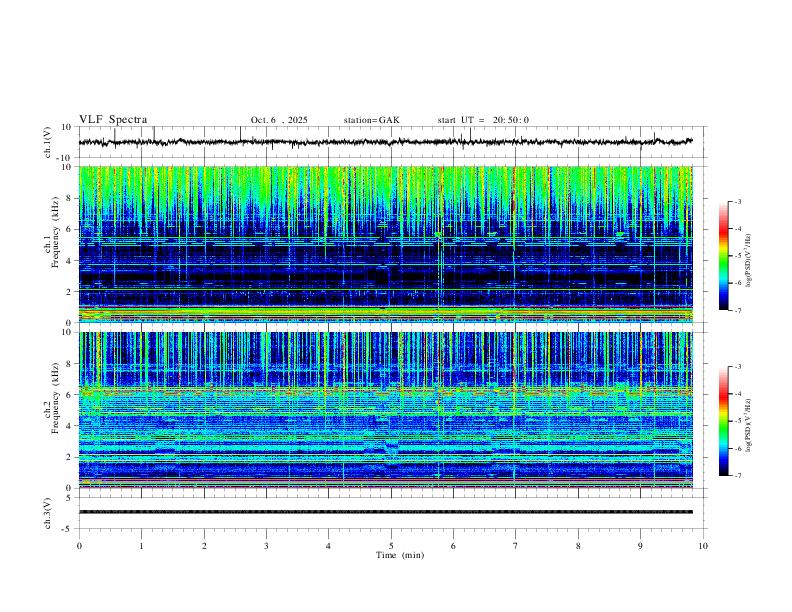This screenshot has width=792, height=612.
Task: Click the "-10" tick on ch.1(V) axis
Action: [65, 158]
